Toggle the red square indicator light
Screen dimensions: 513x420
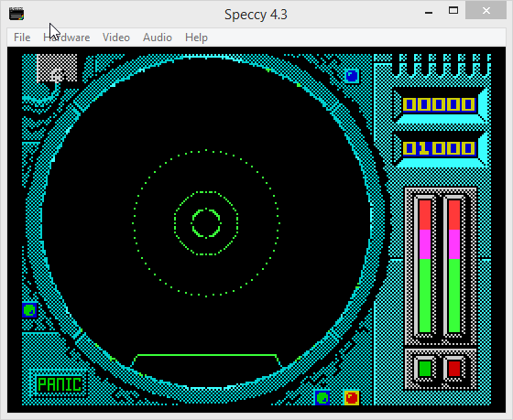point(454,369)
